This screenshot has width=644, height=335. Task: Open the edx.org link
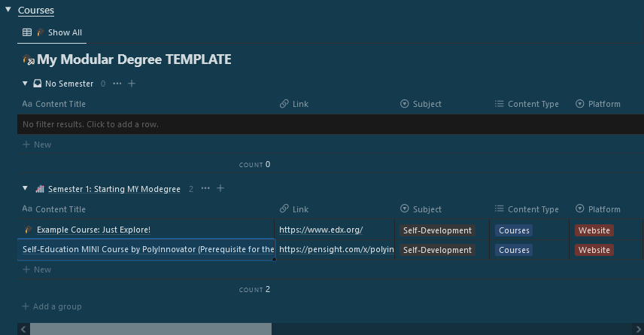tap(320, 230)
